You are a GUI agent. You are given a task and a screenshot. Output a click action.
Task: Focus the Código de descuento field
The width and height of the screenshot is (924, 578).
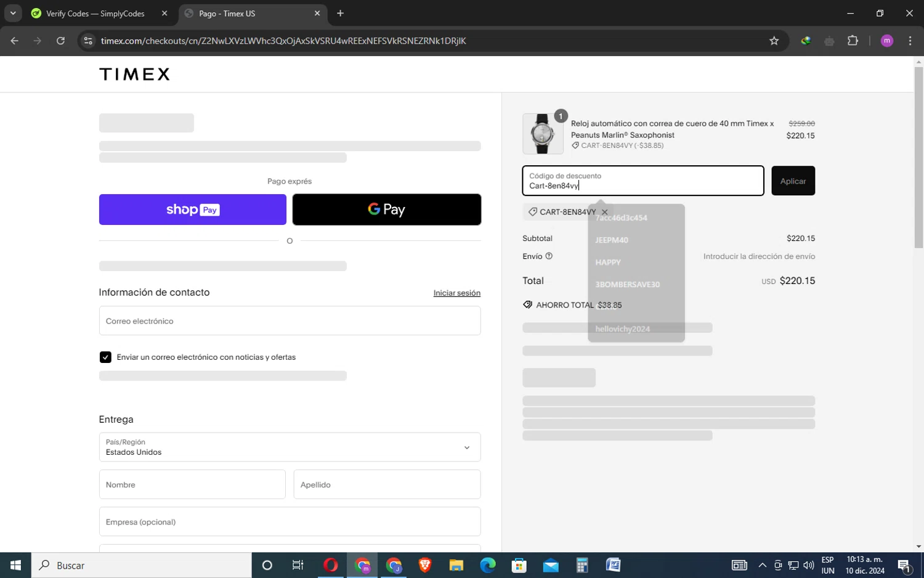[x=643, y=181]
